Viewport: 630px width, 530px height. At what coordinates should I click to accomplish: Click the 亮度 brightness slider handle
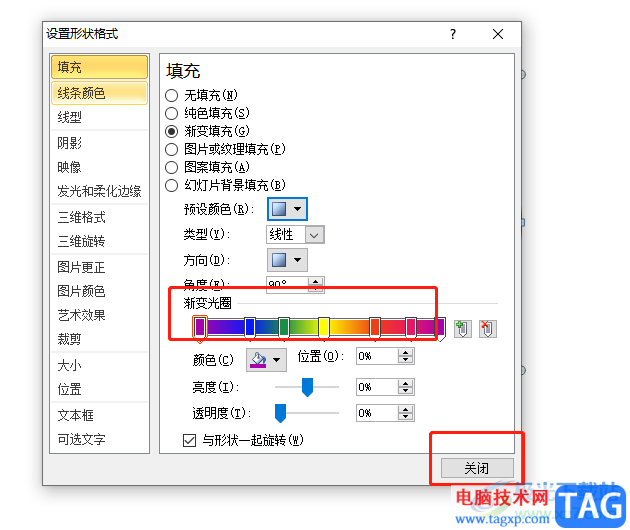(x=307, y=387)
